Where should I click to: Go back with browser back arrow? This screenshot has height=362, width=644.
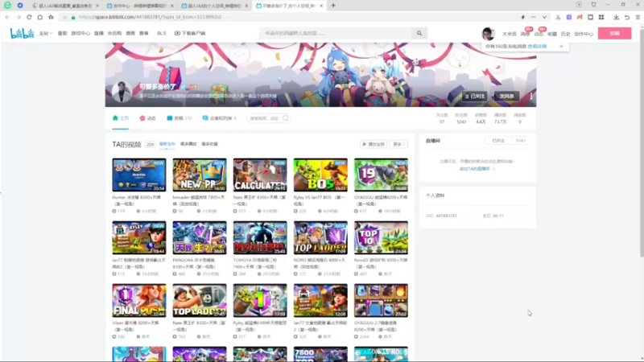(x=7, y=17)
